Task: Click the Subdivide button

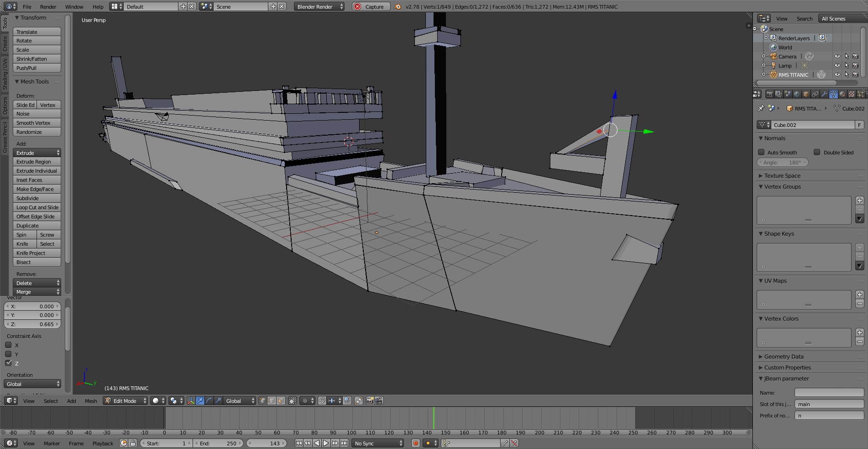Action: [x=37, y=198]
